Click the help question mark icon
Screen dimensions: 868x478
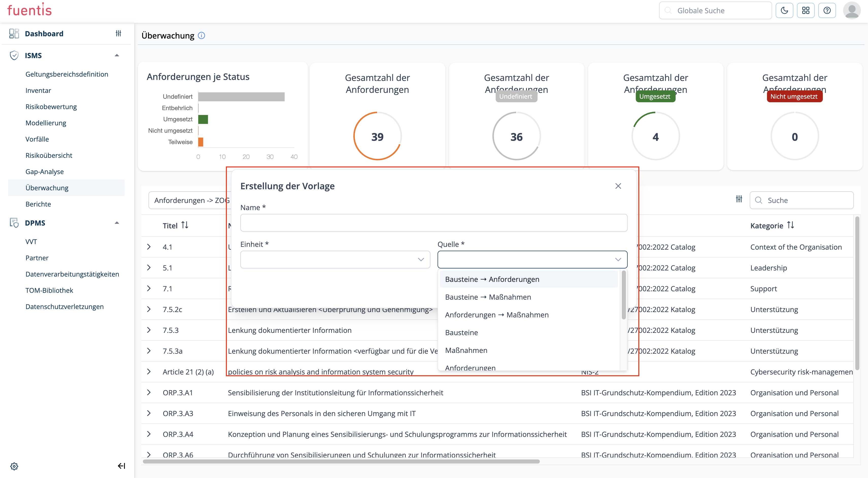(827, 10)
